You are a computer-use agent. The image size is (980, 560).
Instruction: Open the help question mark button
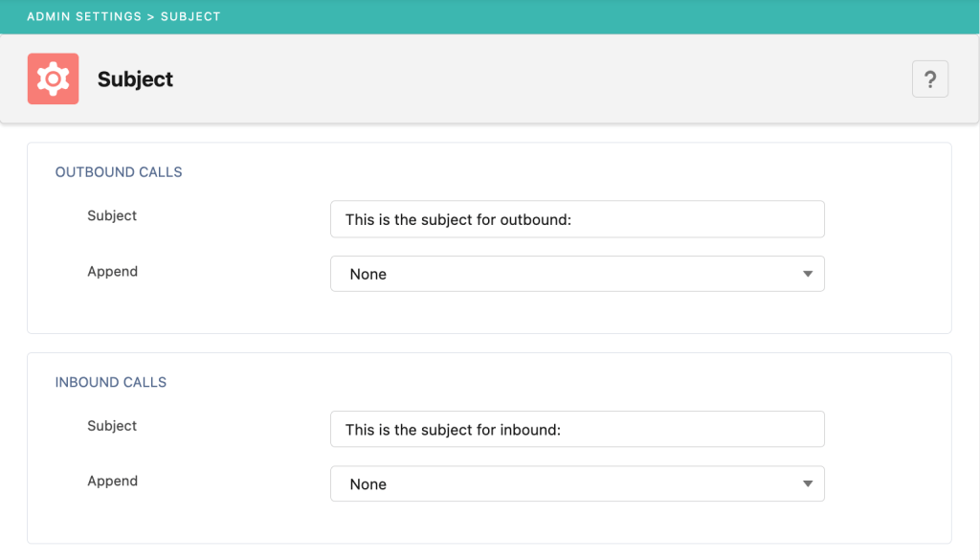(929, 78)
